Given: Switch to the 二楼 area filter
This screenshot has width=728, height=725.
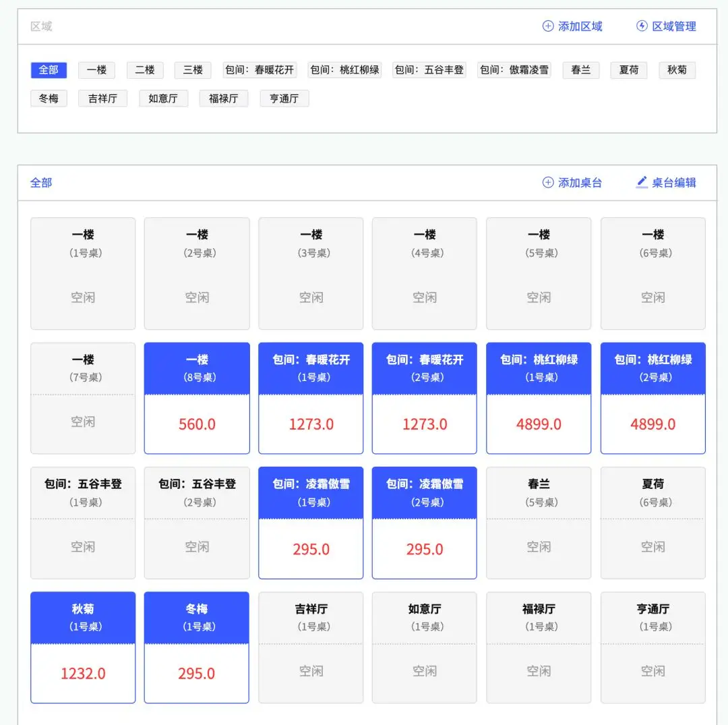Looking at the screenshot, I should coord(145,70).
